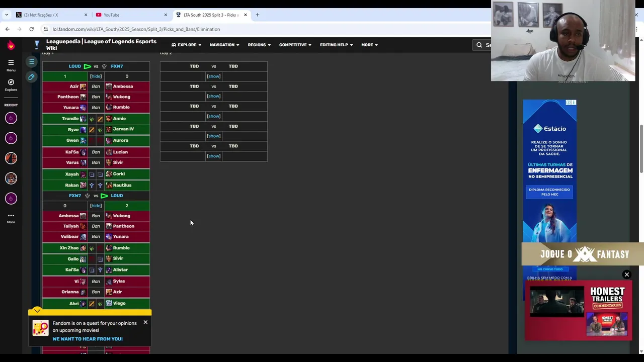Open the fifth recent wiki icon
This screenshot has width=644, height=362.
pos(11,199)
